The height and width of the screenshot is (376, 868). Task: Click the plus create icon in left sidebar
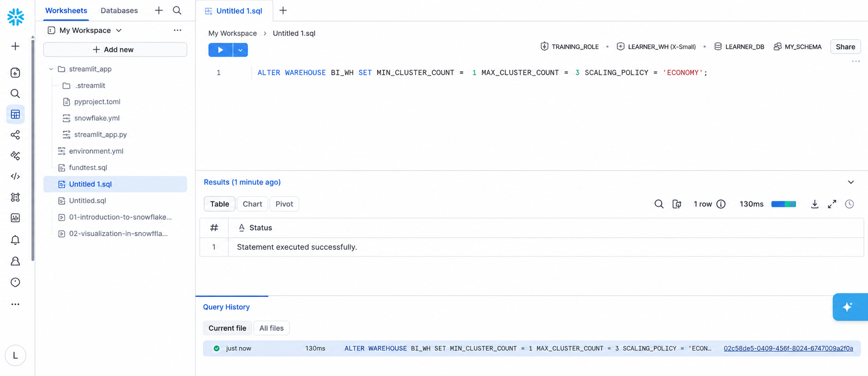[x=15, y=46]
